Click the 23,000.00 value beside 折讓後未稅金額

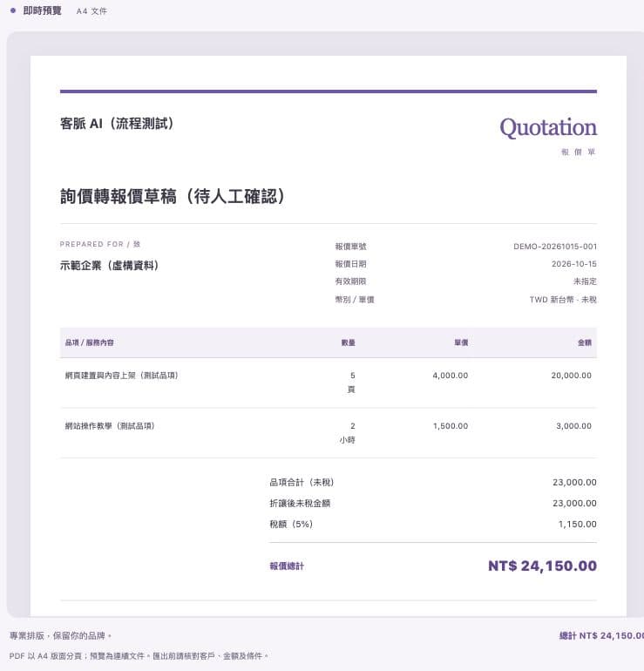[x=574, y=504]
